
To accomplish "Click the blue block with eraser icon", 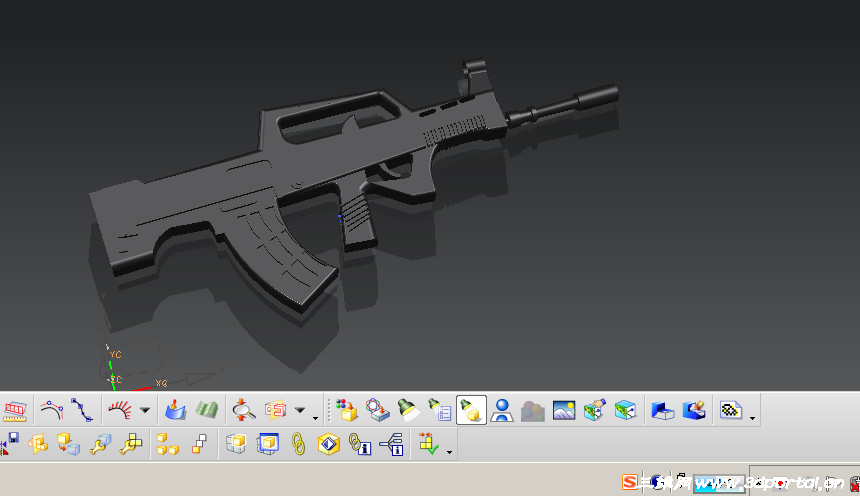I will (x=694, y=410).
